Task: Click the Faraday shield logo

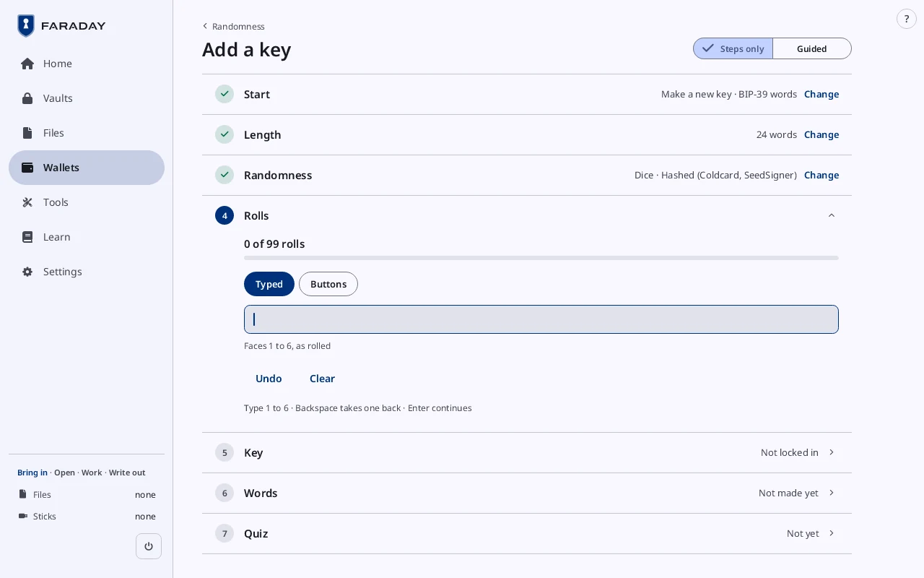Action: (26, 26)
